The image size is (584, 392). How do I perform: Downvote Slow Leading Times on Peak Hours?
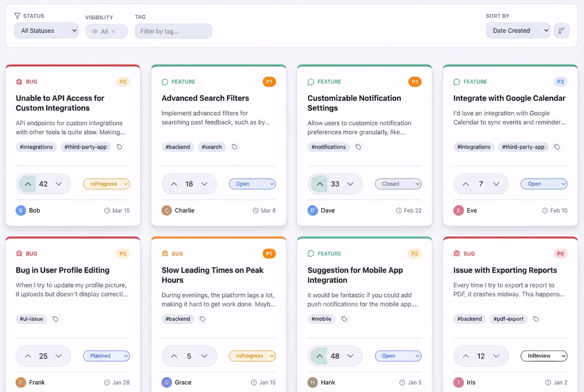click(x=205, y=356)
